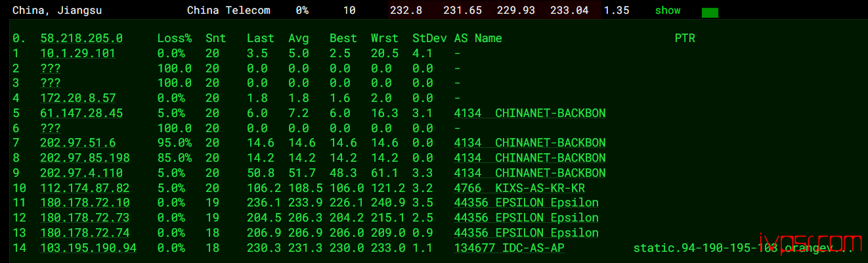
Task: Open hop IP 112.174.87.82
Action: [x=85, y=187]
